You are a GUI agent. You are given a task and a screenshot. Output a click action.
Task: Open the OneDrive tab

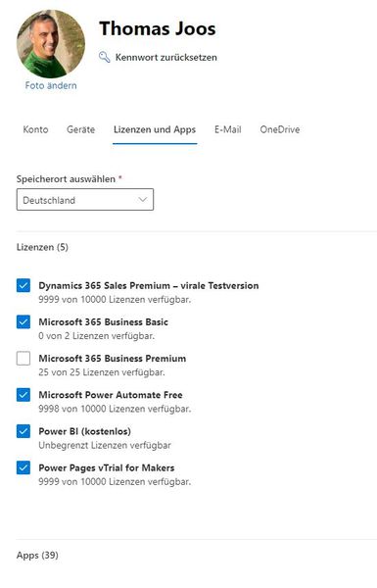[280, 129]
